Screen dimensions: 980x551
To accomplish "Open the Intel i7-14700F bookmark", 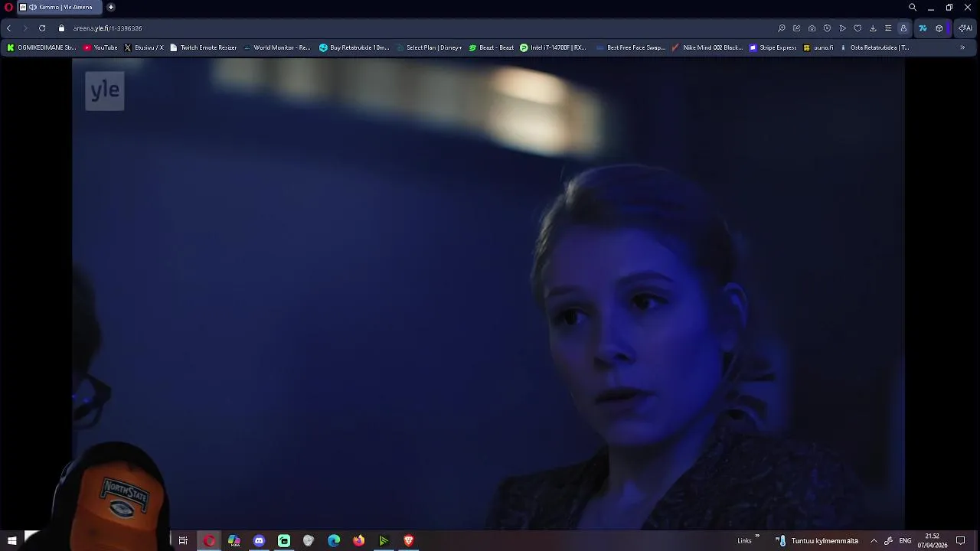I will point(553,47).
